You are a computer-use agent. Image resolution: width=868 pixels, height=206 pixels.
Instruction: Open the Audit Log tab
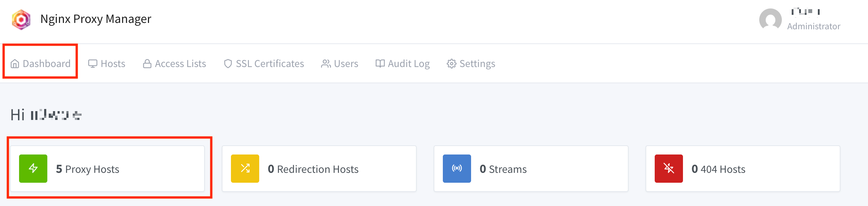coord(403,63)
